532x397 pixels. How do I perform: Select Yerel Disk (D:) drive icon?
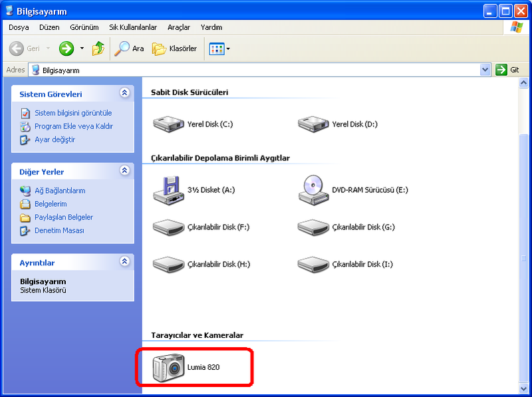tap(313, 124)
